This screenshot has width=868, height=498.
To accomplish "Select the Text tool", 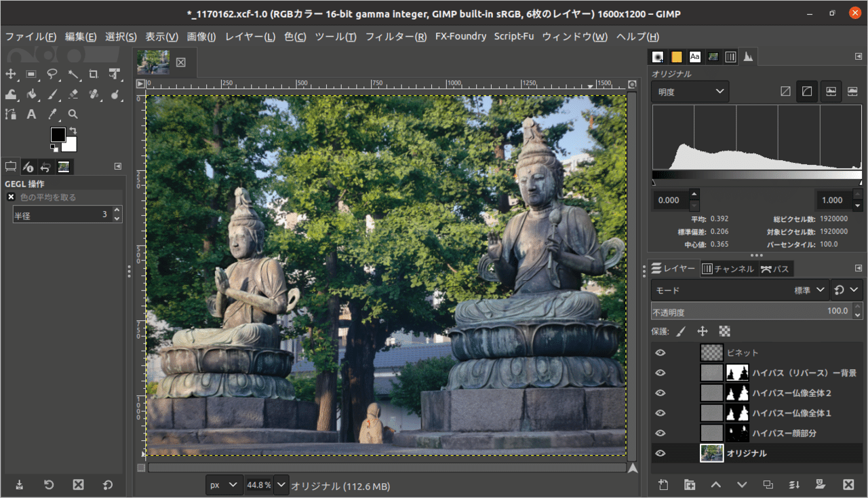I will [x=31, y=114].
